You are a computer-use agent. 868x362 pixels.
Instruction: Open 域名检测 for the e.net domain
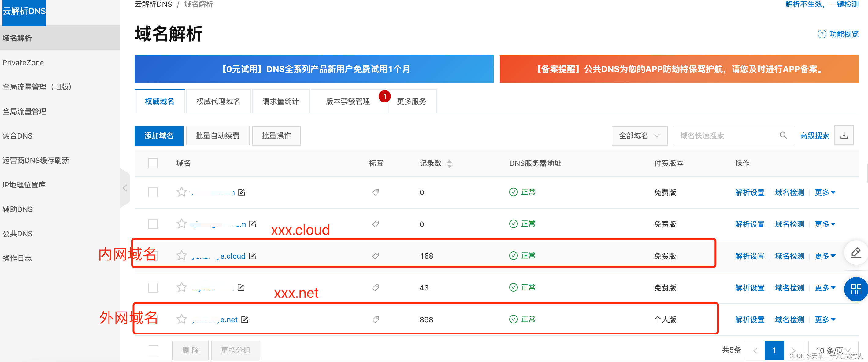click(789, 319)
